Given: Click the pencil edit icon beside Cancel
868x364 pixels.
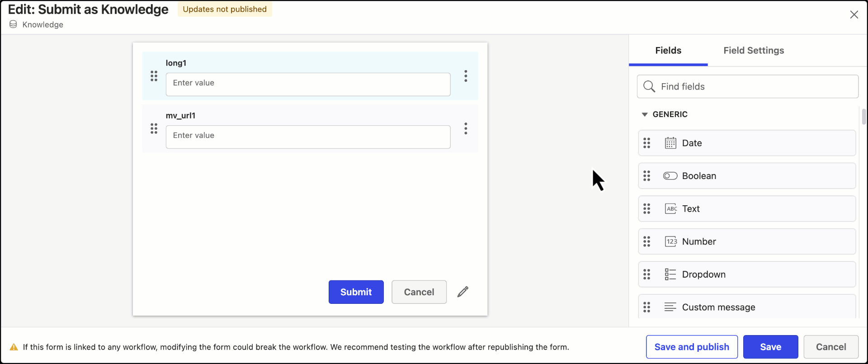Looking at the screenshot, I should [x=462, y=292].
